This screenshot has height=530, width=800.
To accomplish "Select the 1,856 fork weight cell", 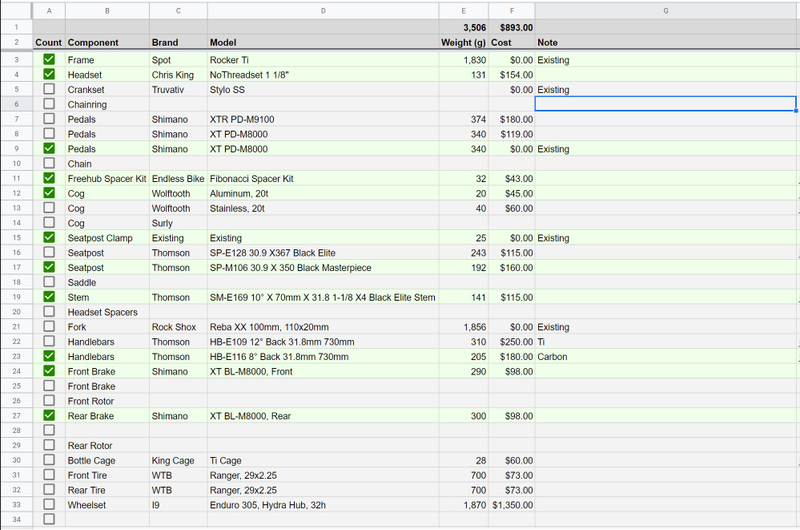I will coord(463,326).
